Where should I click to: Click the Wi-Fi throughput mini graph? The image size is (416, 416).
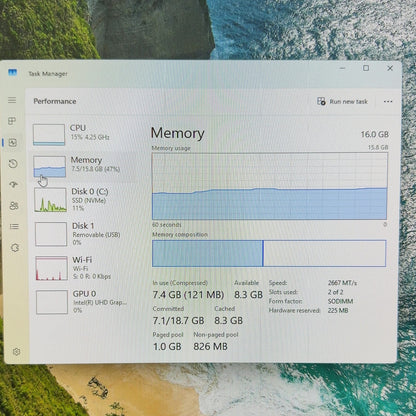(x=51, y=268)
